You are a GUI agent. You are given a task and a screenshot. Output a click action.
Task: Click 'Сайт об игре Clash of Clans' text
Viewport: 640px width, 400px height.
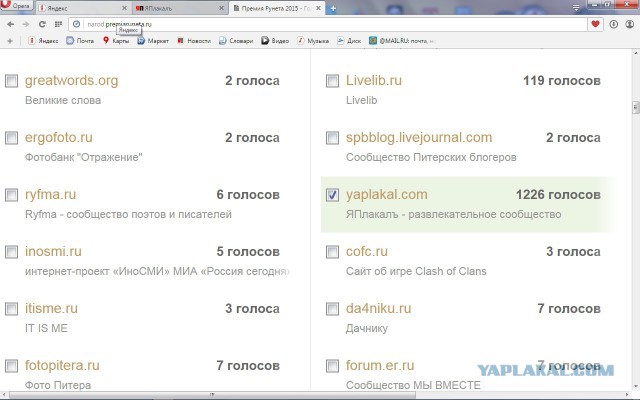[x=416, y=271]
